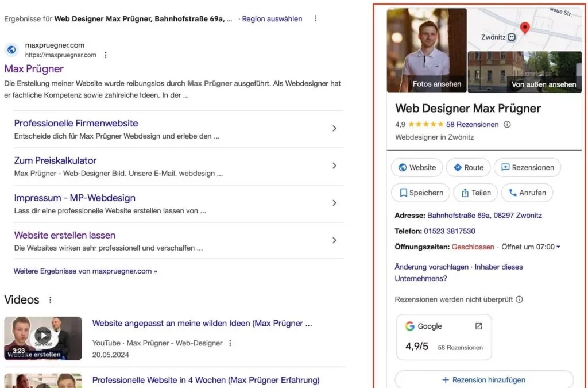Open the three-dot options next to https://maxpruegner.com

(x=106, y=55)
